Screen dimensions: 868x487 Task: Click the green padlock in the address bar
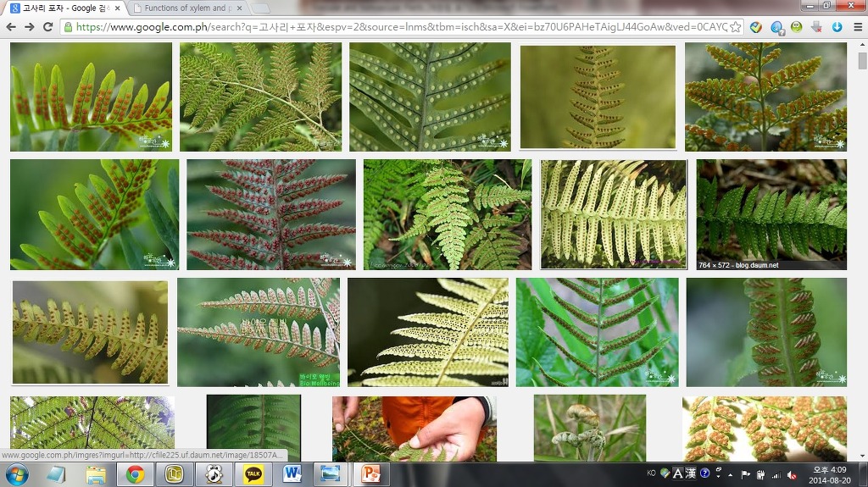pos(68,26)
